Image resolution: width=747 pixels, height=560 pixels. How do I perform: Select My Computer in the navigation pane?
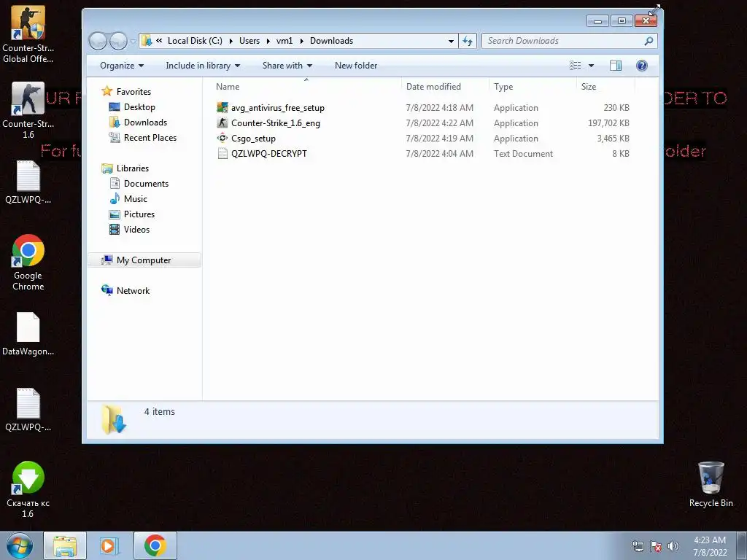click(x=144, y=260)
